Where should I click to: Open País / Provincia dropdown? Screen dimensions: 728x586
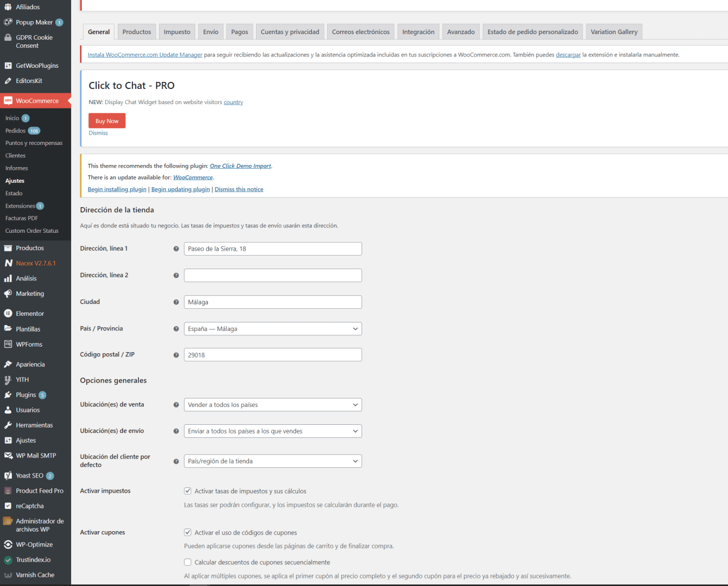click(273, 329)
